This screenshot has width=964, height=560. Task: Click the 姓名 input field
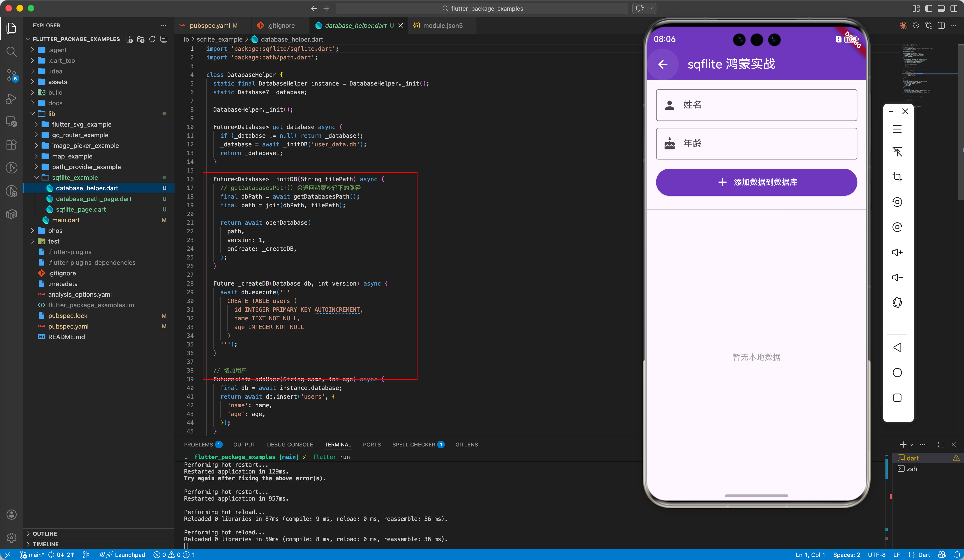(x=756, y=105)
